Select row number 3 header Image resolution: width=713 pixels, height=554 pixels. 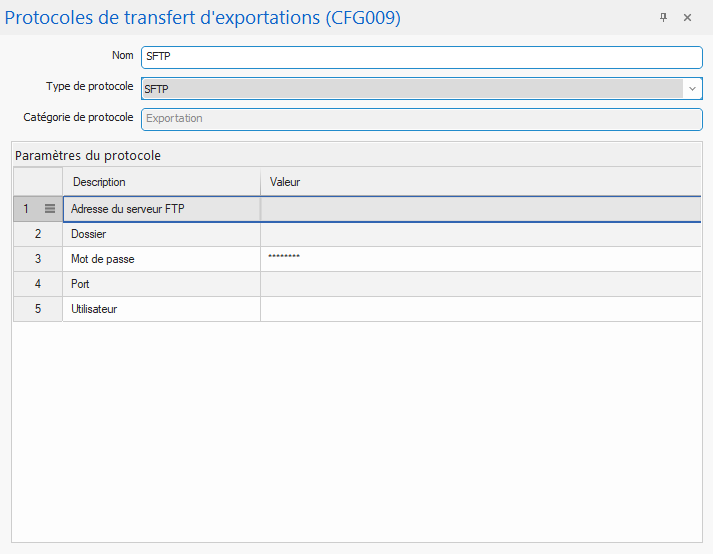pos(38,259)
